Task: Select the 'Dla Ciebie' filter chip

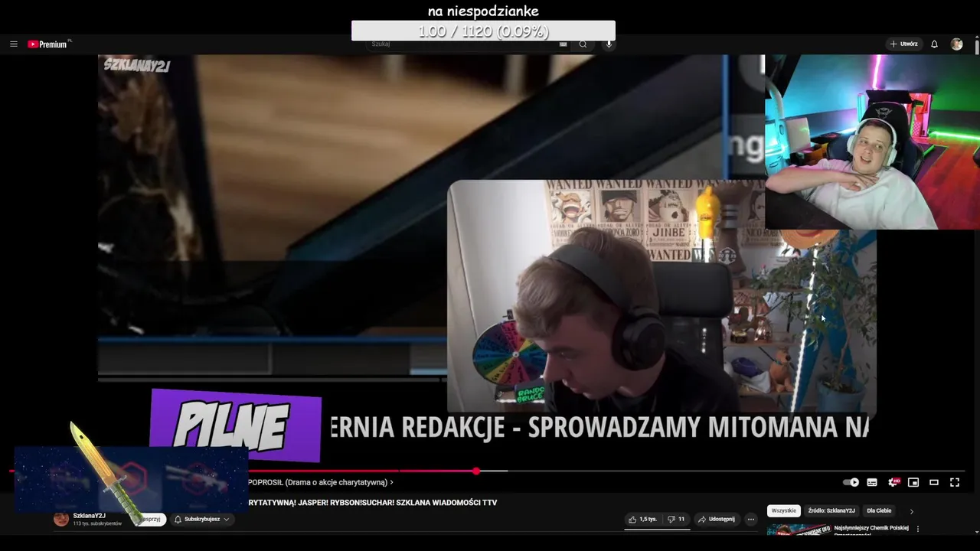Action: pyautogui.click(x=879, y=510)
